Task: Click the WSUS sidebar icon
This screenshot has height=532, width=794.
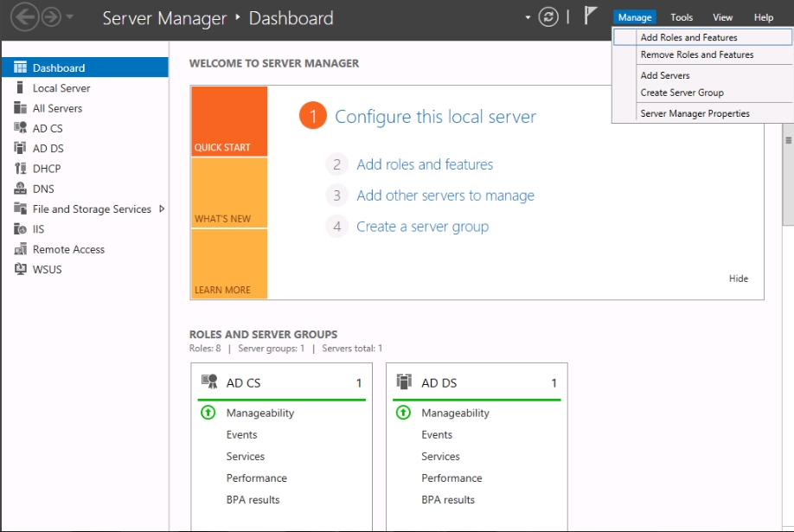Action: 20,269
